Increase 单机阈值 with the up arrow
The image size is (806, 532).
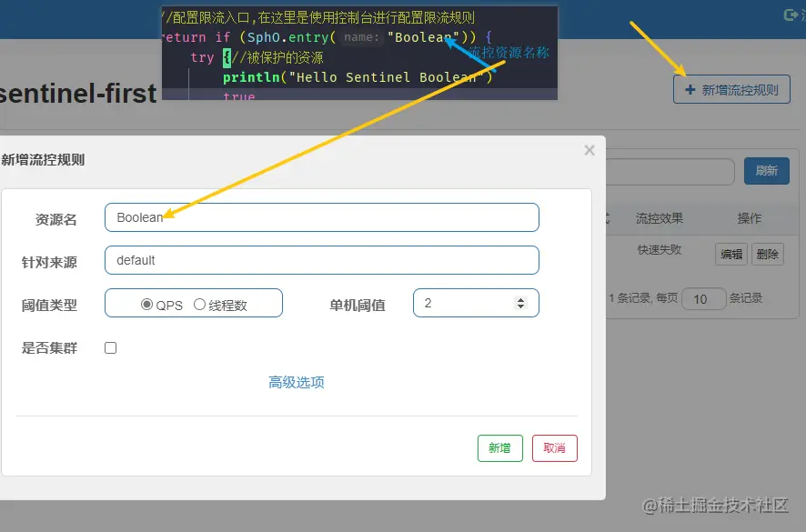520,300
